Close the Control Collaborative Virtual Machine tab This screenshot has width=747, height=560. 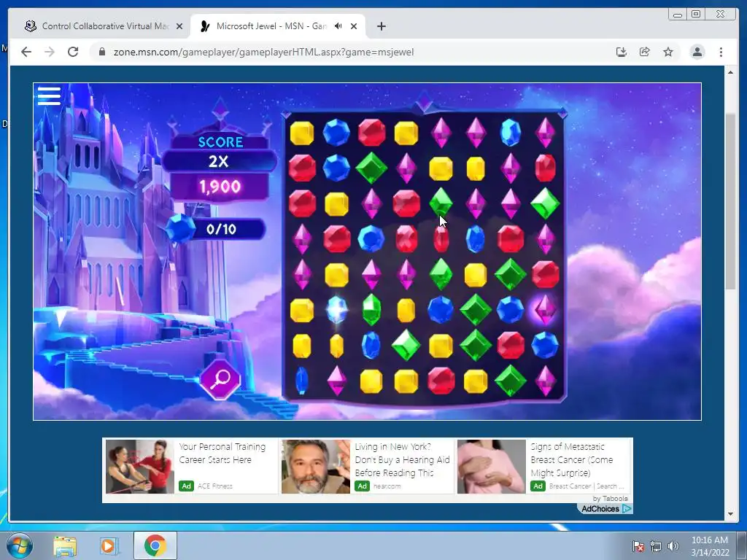pyautogui.click(x=179, y=26)
